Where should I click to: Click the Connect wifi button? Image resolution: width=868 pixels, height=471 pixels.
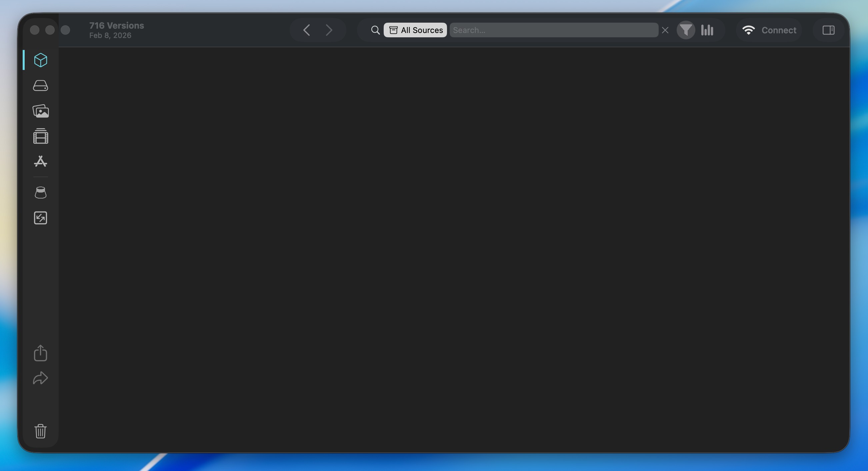(x=769, y=30)
